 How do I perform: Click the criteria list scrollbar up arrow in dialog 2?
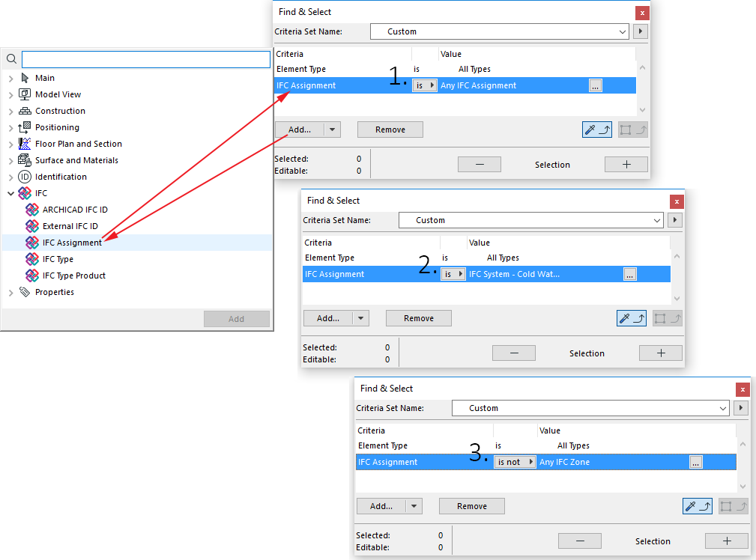pos(677,256)
